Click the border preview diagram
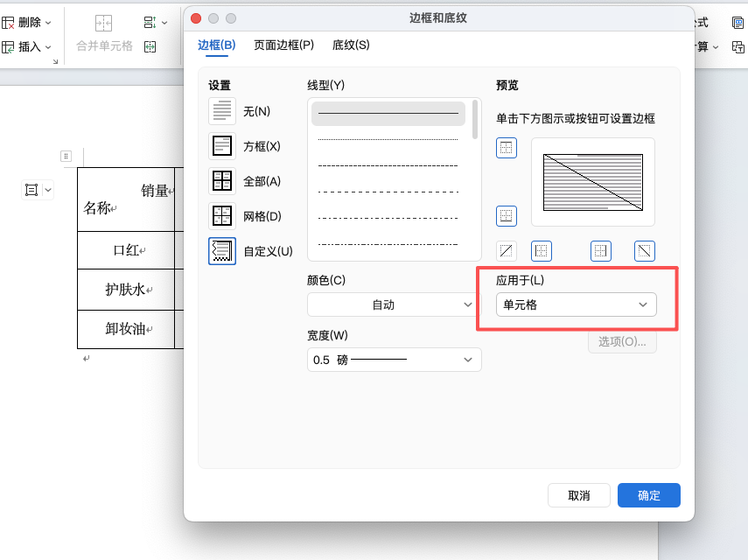The height and width of the screenshot is (560, 748). [593, 182]
